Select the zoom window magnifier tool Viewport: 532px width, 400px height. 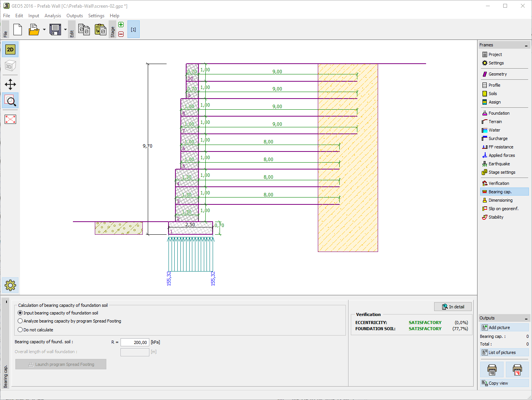(10, 101)
